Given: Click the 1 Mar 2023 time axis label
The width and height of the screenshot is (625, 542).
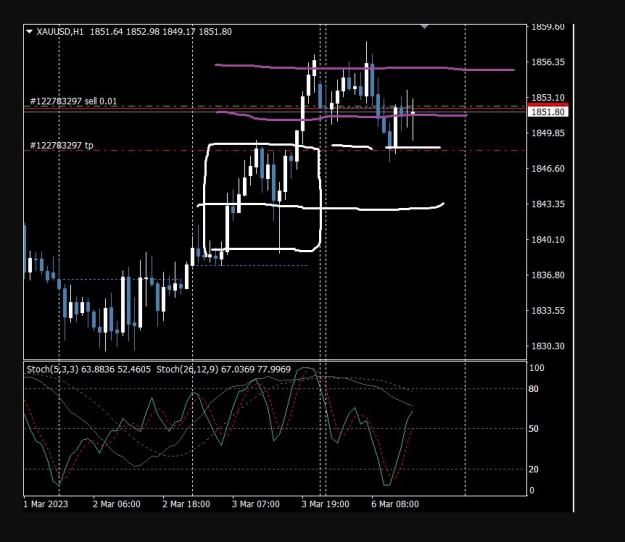Looking at the screenshot, I should [46, 504].
